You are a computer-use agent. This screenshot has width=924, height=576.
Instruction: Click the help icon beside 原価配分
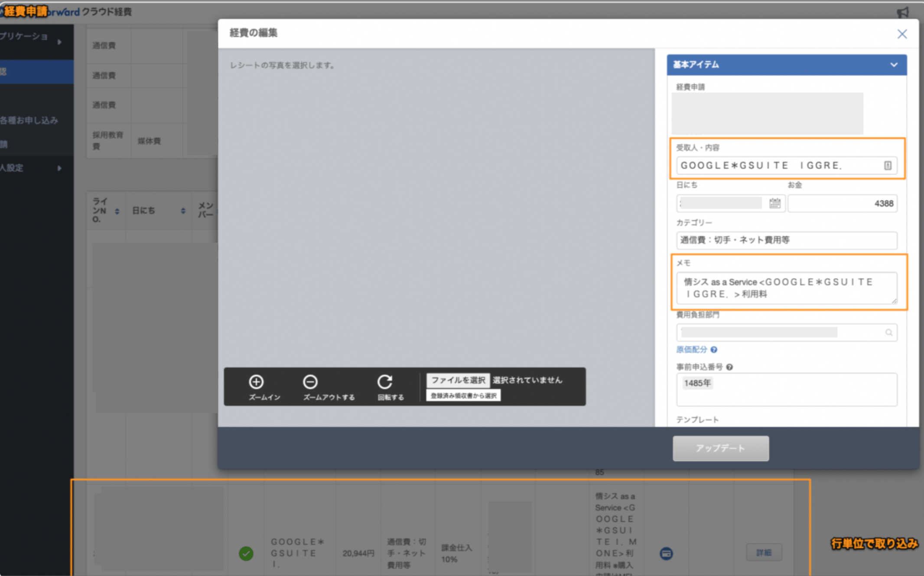[x=714, y=350]
